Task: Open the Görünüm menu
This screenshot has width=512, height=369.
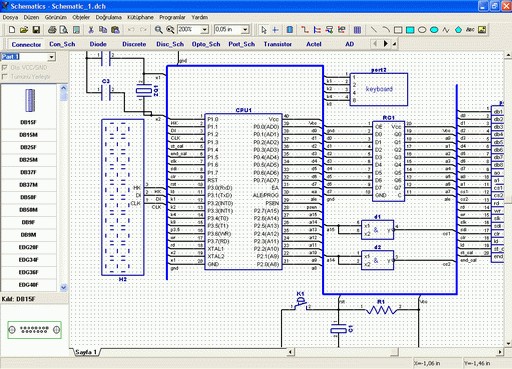Action: point(56,17)
